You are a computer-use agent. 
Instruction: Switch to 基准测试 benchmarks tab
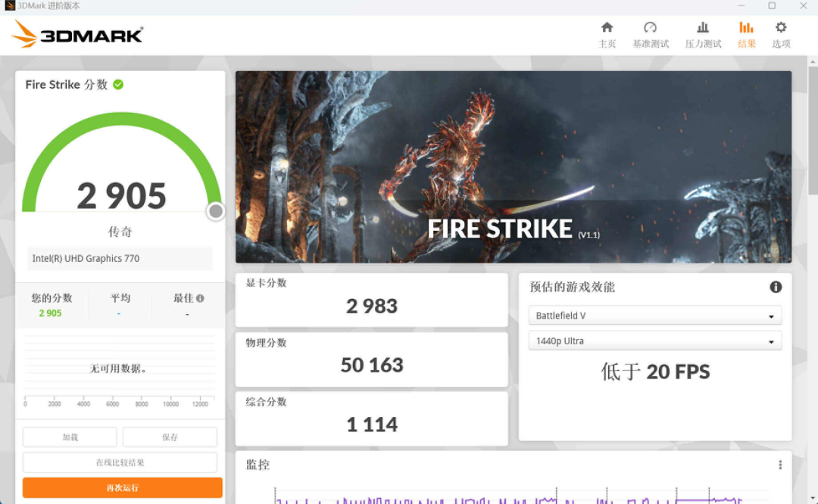pos(650,35)
